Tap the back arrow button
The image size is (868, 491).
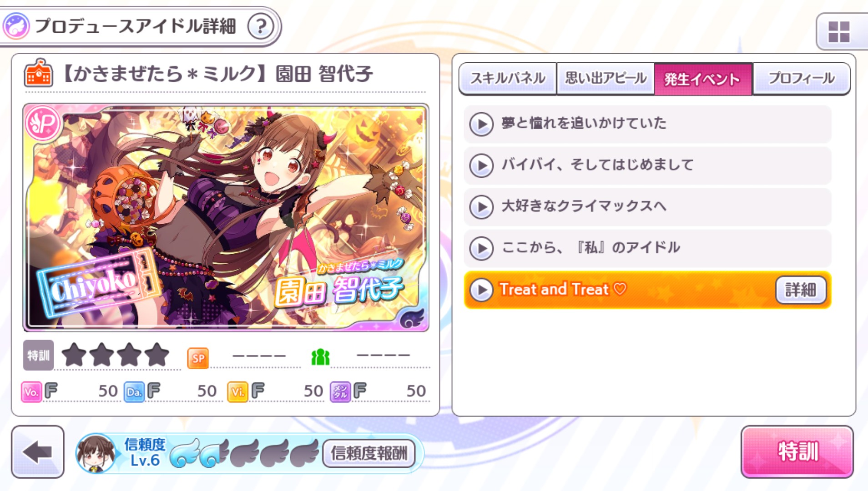pyautogui.click(x=38, y=452)
